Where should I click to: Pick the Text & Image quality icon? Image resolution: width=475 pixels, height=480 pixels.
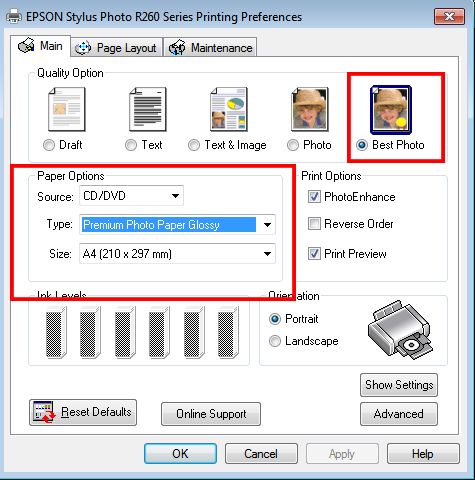coord(229,109)
